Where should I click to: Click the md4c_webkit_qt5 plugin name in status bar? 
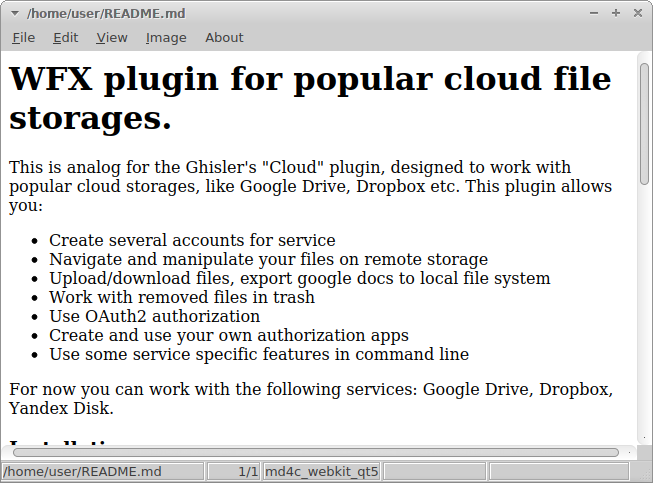tap(322, 472)
